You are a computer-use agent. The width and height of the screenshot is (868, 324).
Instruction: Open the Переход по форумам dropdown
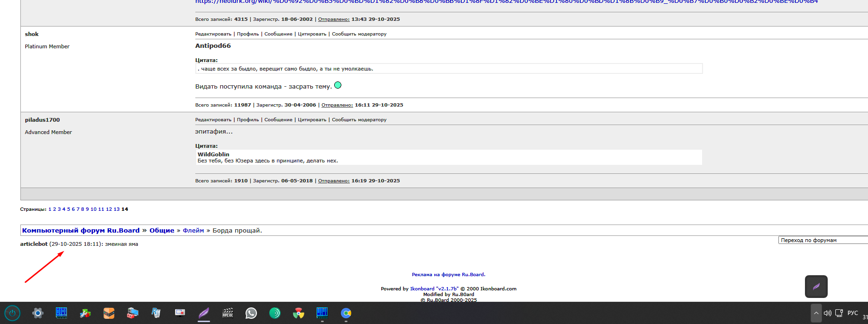(x=823, y=240)
